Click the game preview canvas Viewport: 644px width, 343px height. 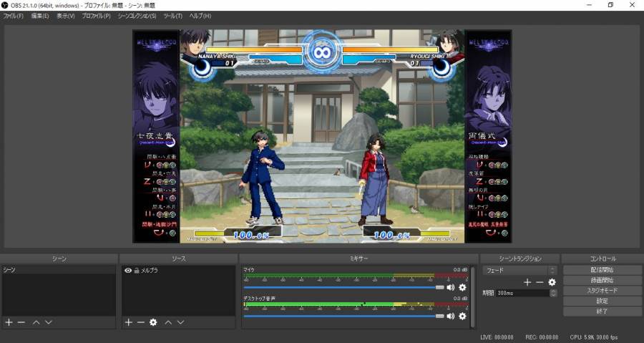322,136
